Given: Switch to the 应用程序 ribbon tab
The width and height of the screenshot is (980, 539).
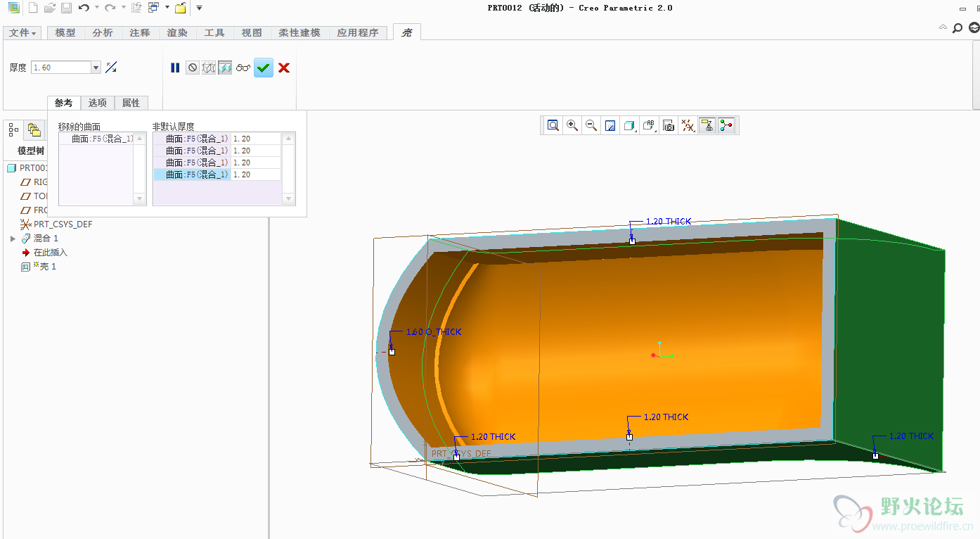Looking at the screenshot, I should click(358, 33).
